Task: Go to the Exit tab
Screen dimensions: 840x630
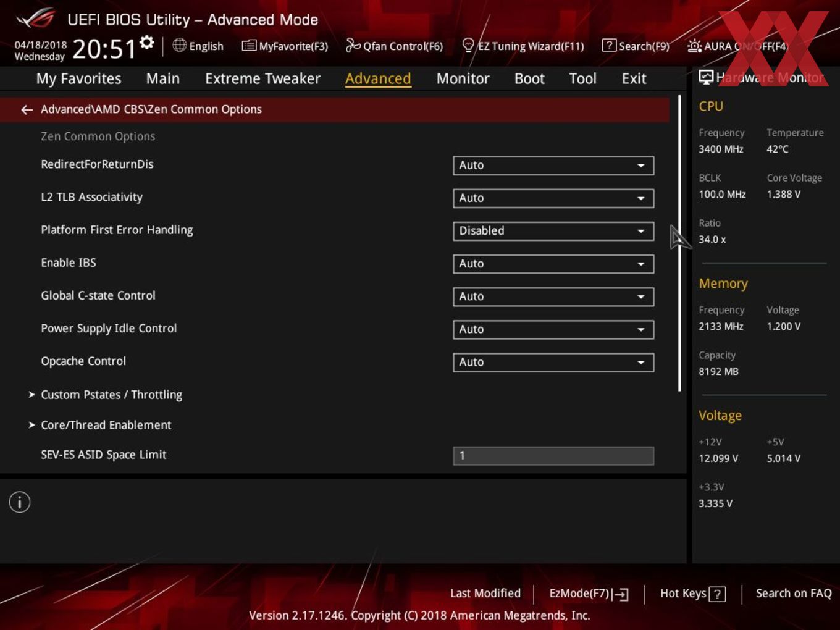Action: point(634,78)
